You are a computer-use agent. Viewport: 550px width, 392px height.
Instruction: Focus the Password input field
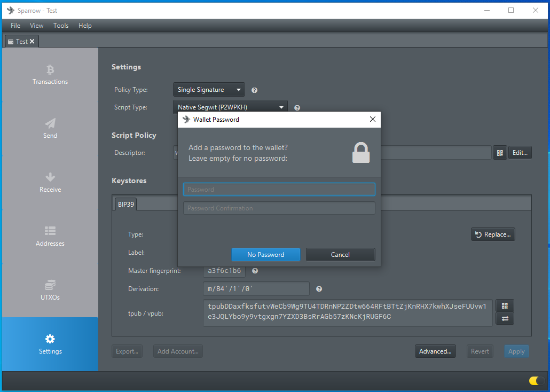pyautogui.click(x=279, y=190)
